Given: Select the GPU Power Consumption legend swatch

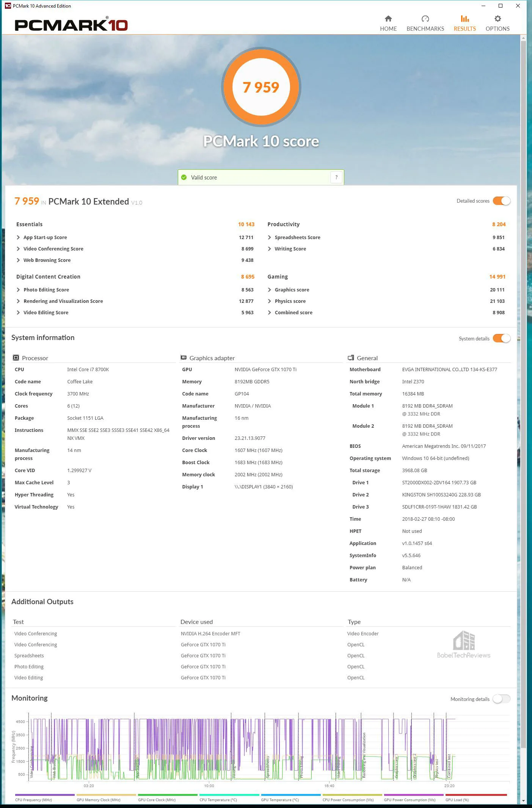Looking at the screenshot, I should tap(414, 795).
